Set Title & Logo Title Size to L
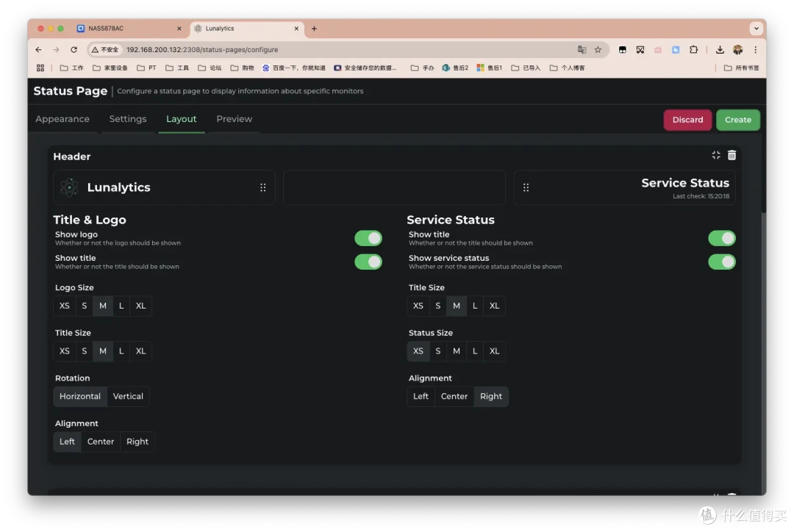 pos(121,351)
